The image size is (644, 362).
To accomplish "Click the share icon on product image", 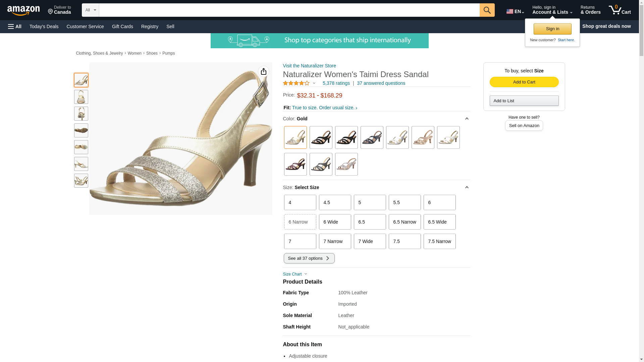I will coord(264,71).
